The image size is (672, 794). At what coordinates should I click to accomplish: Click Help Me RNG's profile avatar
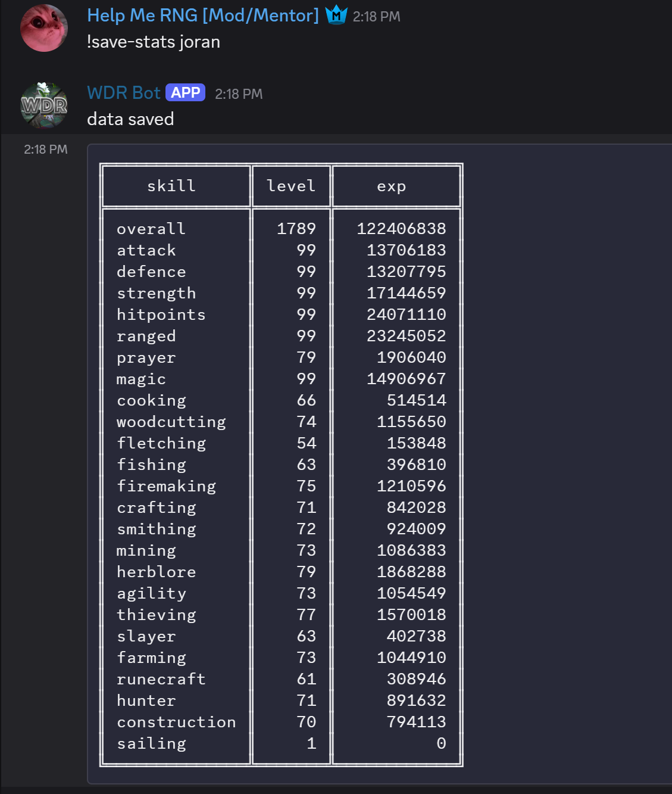coord(43,28)
